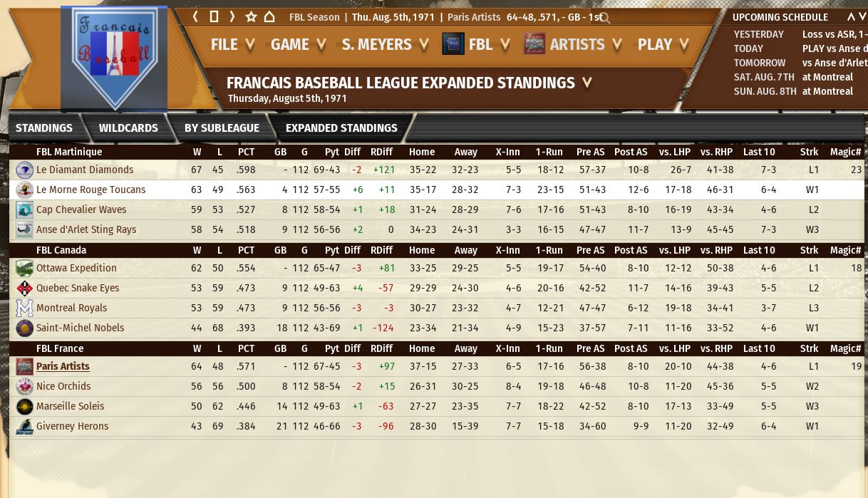
Task: Open the FILE dropdown menu
Action: coord(232,44)
